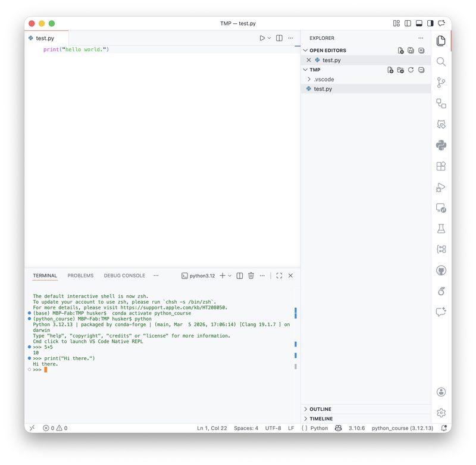Refresh the TMP explorer tree
The height and width of the screenshot is (465, 476).
(x=411, y=70)
